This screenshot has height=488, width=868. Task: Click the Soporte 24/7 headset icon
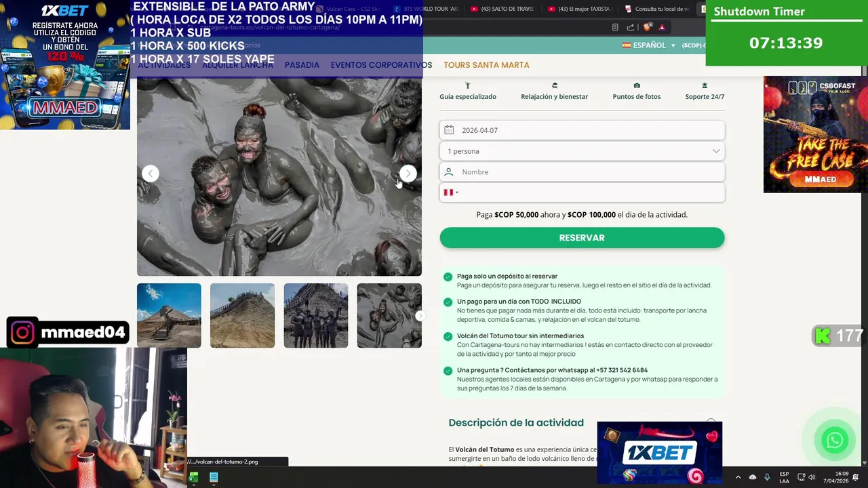pos(705,85)
